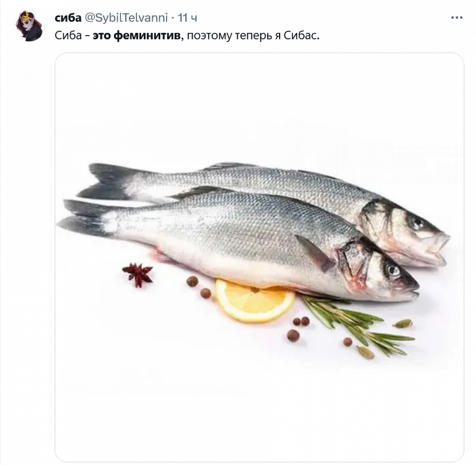Open the сиба display name link
This screenshot has height=465, width=476.
pos(68,18)
